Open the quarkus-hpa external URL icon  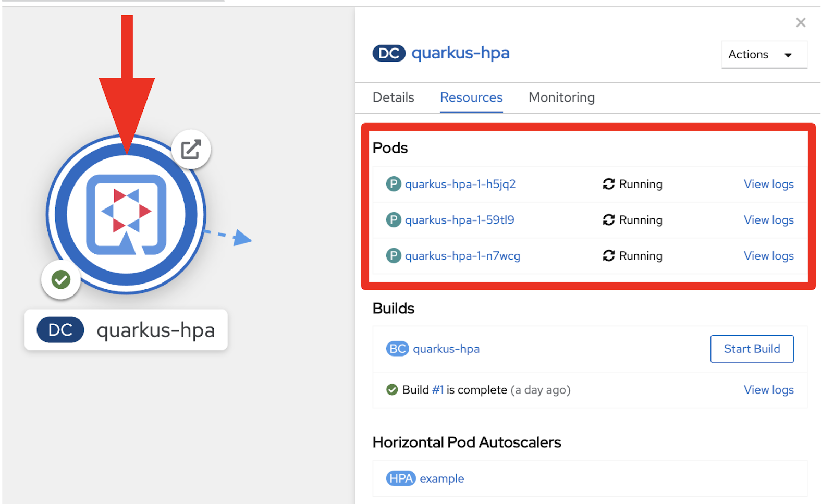coord(191,149)
